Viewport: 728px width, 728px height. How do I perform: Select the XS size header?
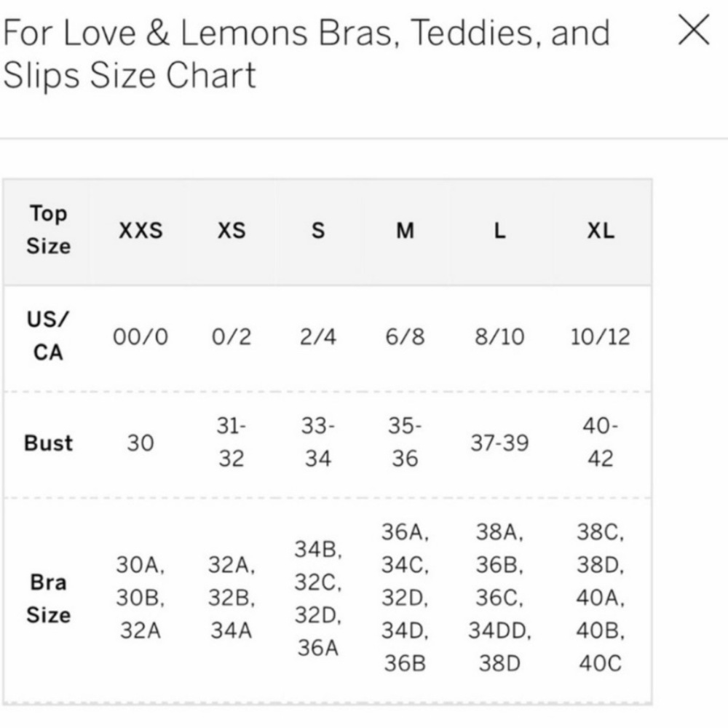[x=232, y=231]
